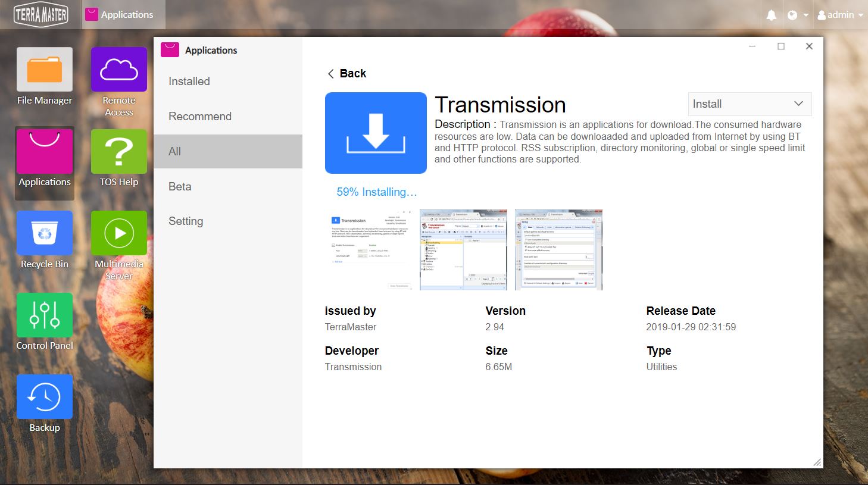
Task: Open the admin user menu
Action: tap(840, 15)
